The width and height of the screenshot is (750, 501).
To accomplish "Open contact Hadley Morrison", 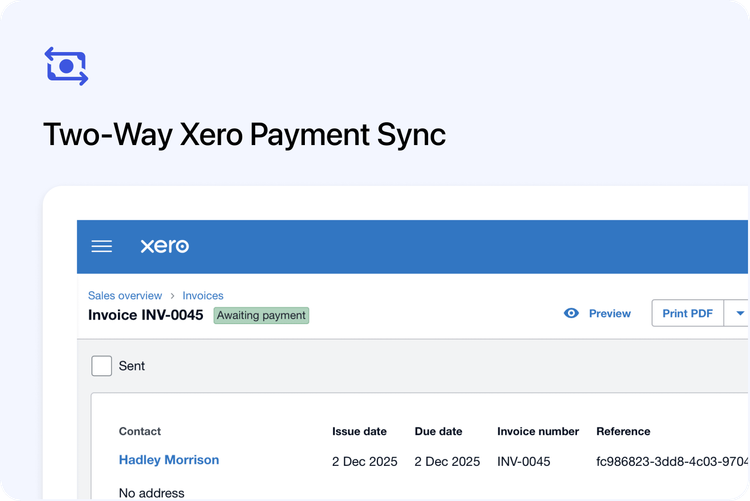I will point(169,460).
